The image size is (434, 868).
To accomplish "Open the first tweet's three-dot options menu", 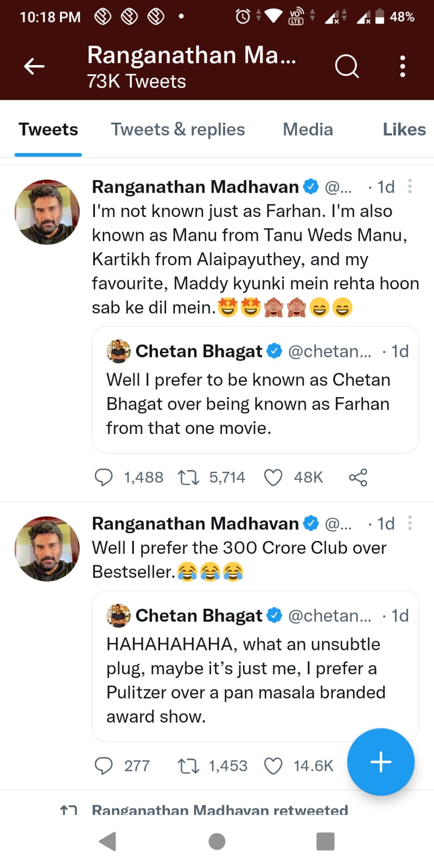I will [x=410, y=187].
